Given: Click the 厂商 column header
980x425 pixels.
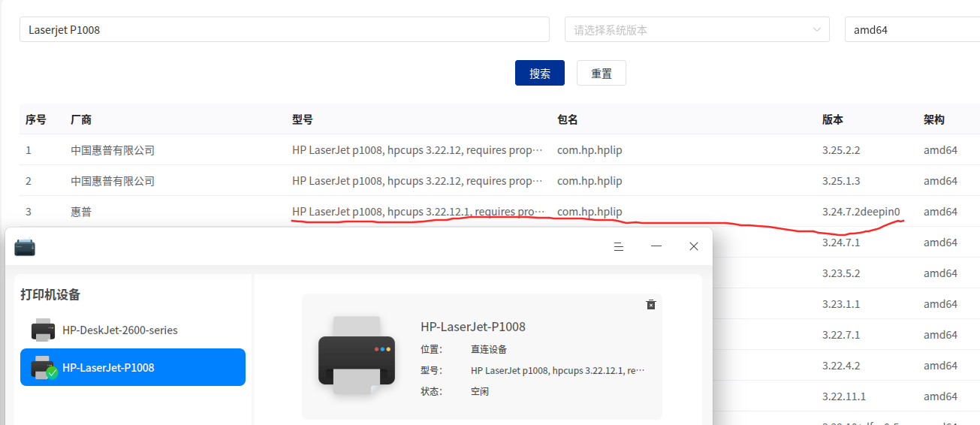Looking at the screenshot, I should (81, 119).
